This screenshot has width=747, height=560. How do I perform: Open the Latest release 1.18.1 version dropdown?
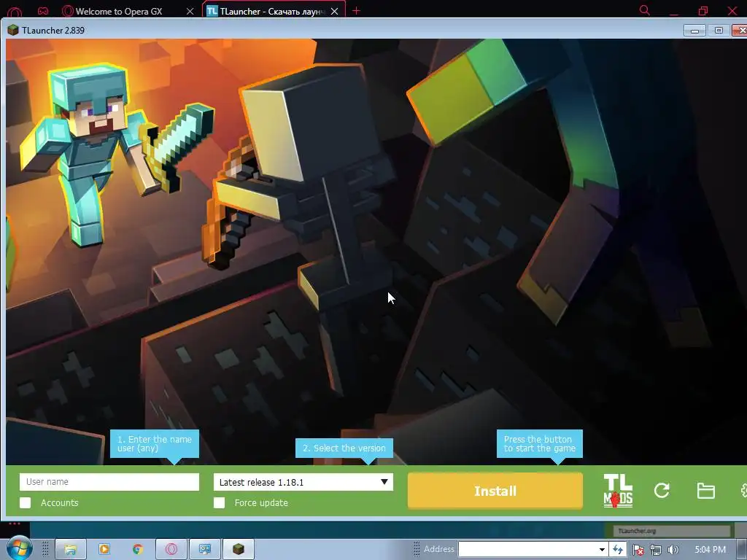pyautogui.click(x=303, y=482)
